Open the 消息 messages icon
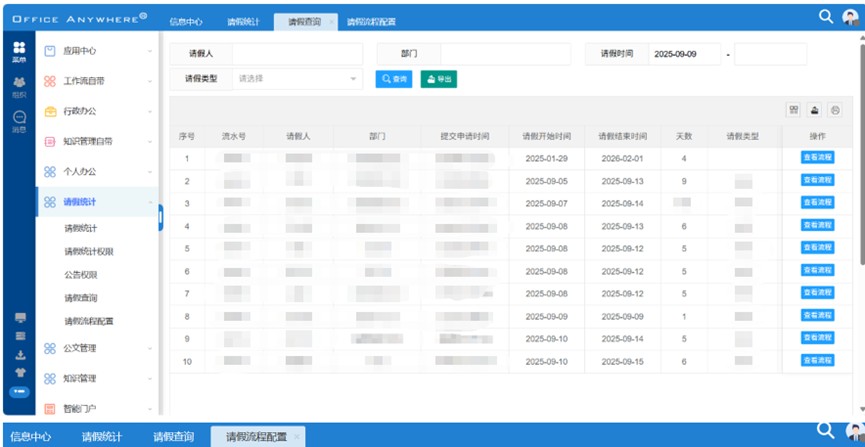 click(18, 121)
